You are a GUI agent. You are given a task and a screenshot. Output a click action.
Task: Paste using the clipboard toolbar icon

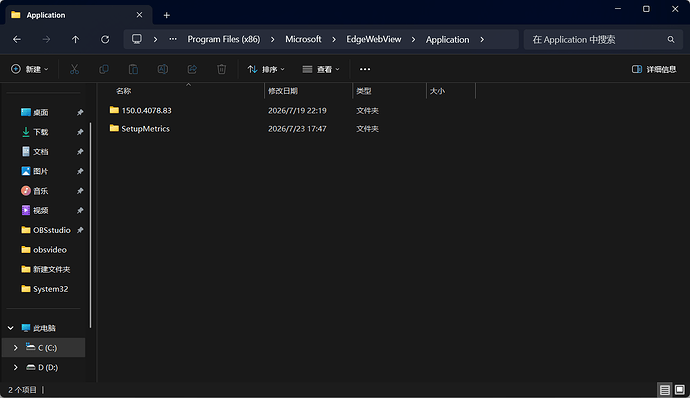[133, 69]
